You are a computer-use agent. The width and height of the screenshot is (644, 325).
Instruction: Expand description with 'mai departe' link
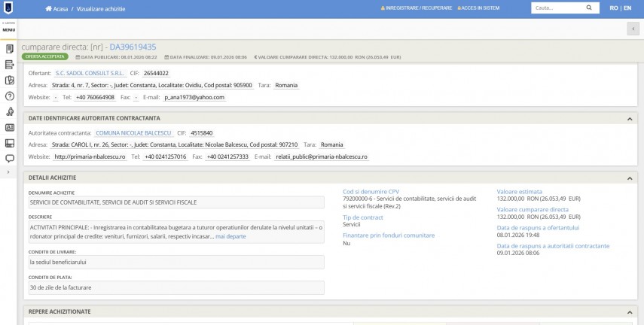coord(230,236)
